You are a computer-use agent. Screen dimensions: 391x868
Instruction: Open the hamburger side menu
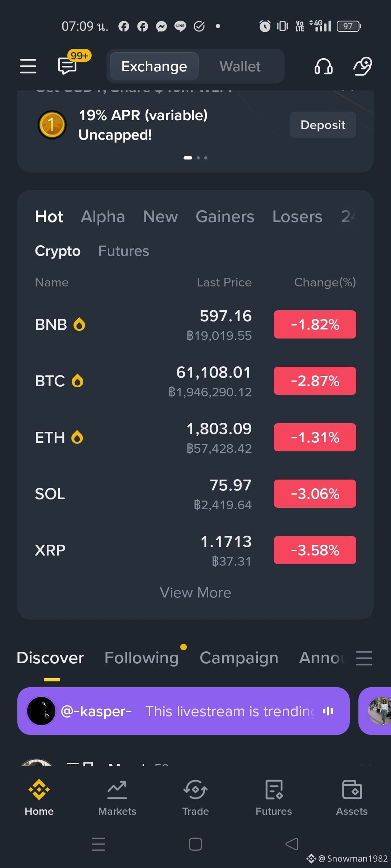28,66
